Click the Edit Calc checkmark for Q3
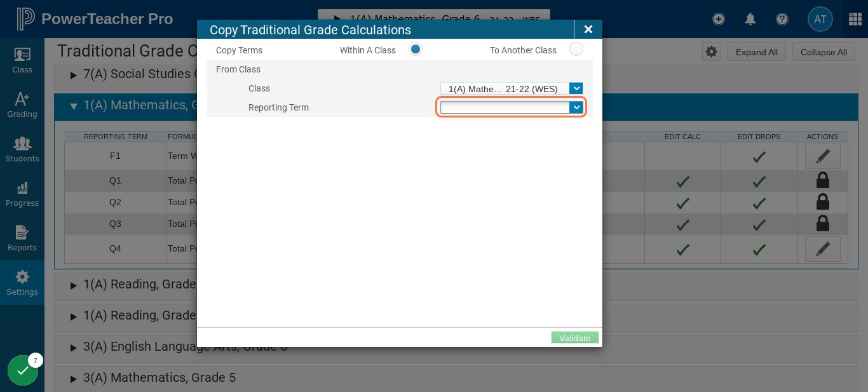Image resolution: width=868 pixels, height=392 pixels. [x=683, y=225]
